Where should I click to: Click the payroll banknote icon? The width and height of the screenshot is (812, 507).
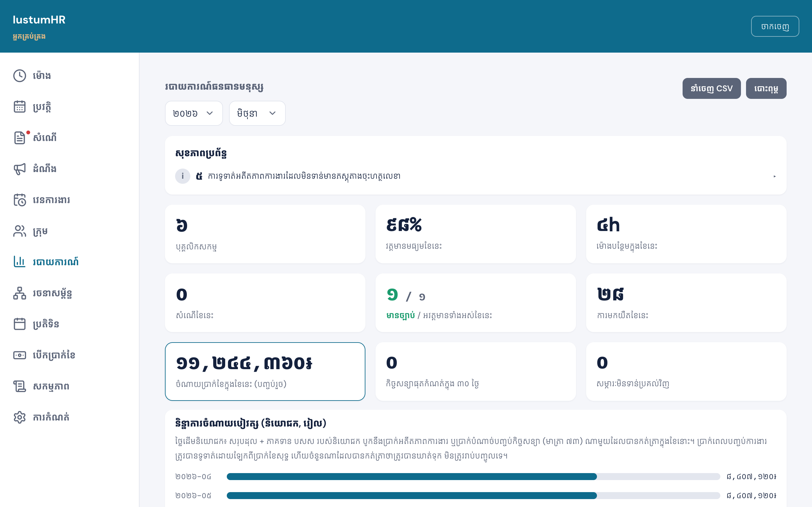[19, 355]
